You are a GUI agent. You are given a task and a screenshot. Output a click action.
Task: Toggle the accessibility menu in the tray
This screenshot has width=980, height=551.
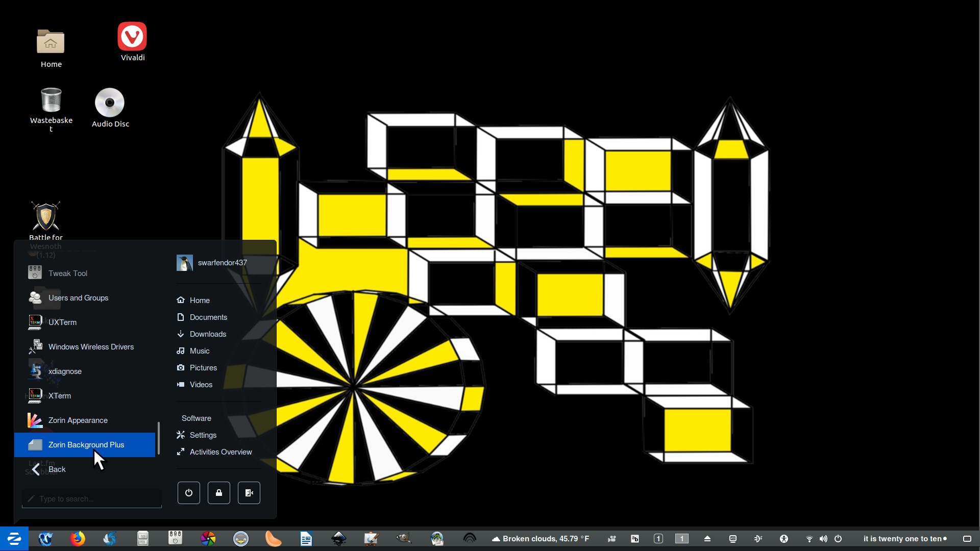point(784,539)
